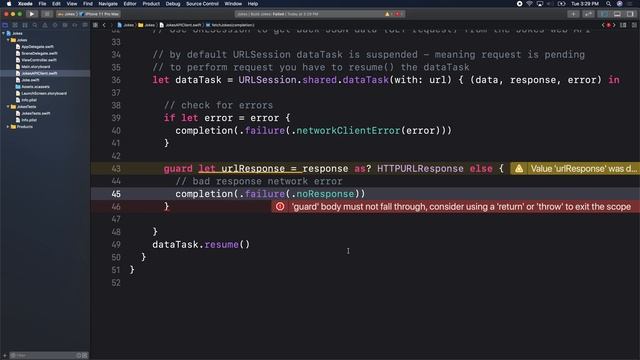
Task: Open the related items grid menu
Action: pos(95,25)
